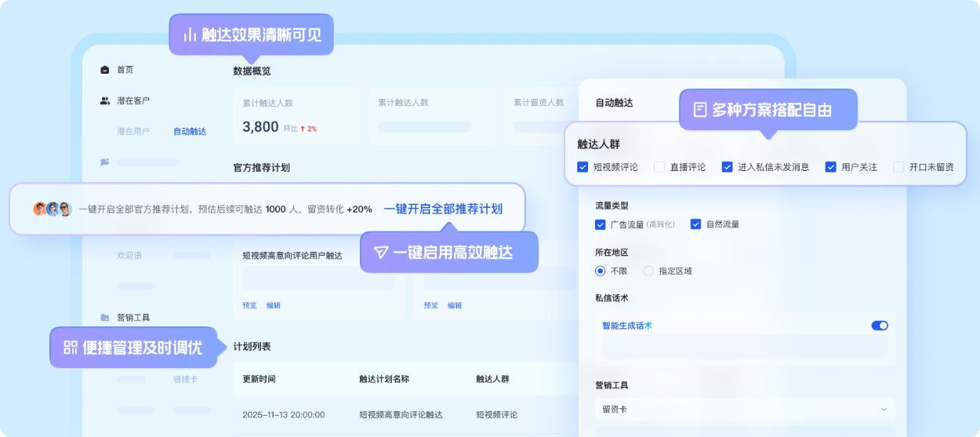
Task: Click the 所在地区 section label
Action: point(612,253)
